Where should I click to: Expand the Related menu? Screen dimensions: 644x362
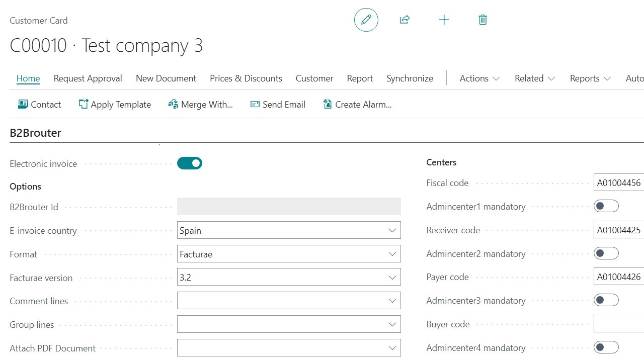click(x=535, y=78)
